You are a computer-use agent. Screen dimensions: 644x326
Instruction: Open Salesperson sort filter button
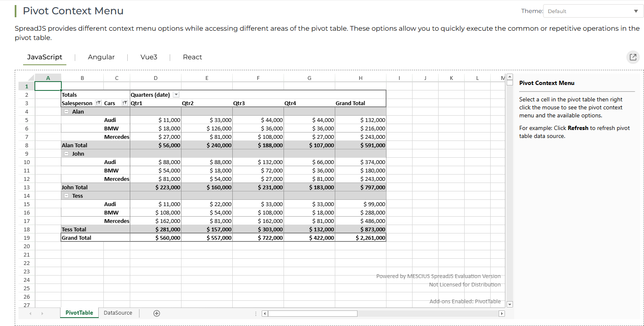[98, 103]
